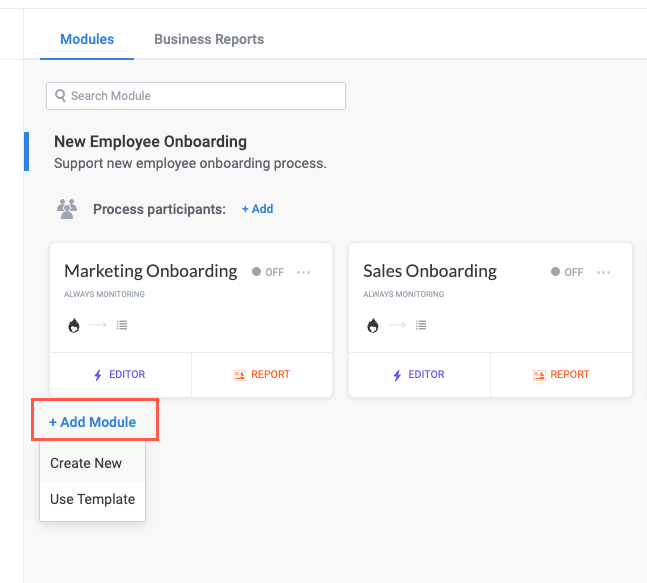Add a process participant
Image resolution: width=647 pixels, height=583 pixels.
tap(257, 209)
